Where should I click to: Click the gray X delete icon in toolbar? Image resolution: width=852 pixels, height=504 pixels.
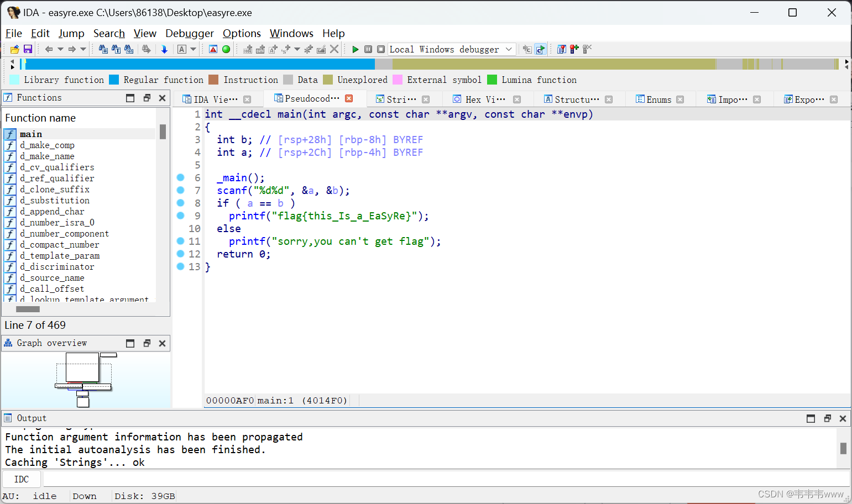pyautogui.click(x=334, y=49)
